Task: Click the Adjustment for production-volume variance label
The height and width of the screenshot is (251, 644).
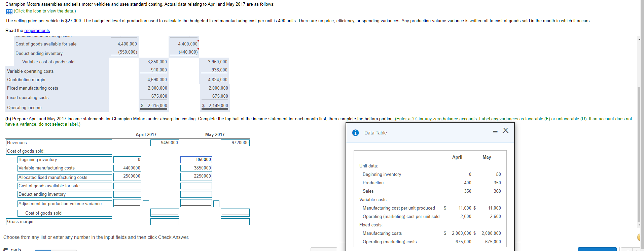Action: click(65, 204)
